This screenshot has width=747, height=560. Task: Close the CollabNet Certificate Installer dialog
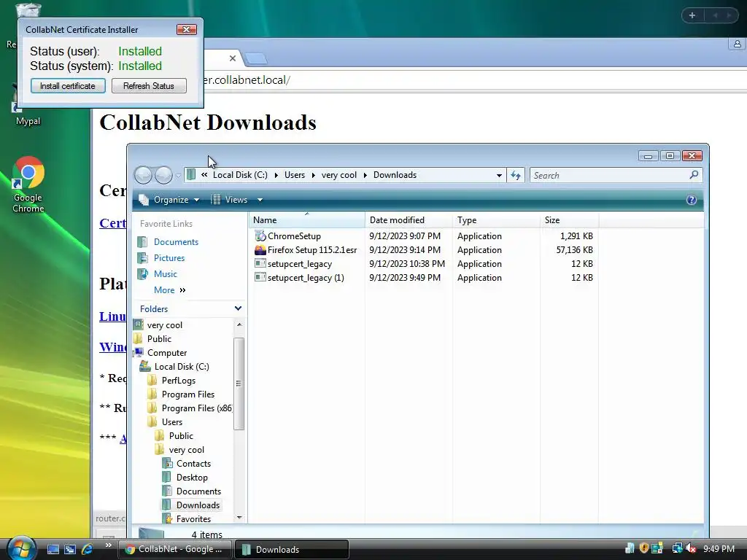pos(186,29)
